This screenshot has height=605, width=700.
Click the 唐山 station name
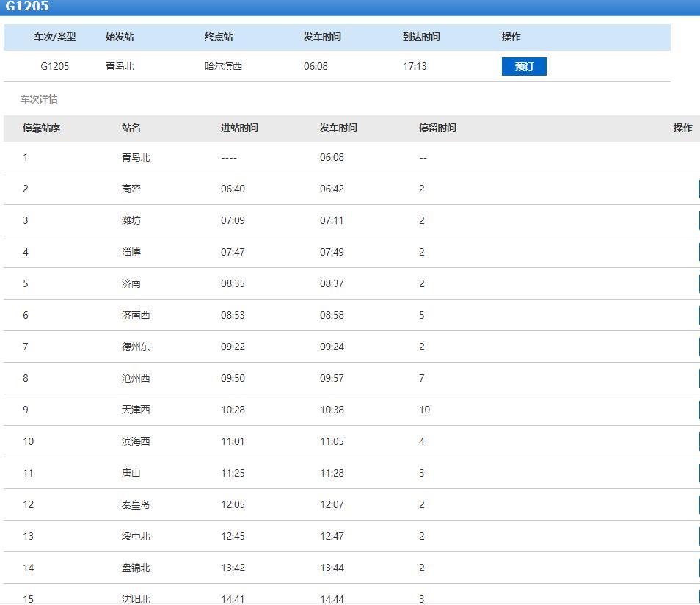pos(131,473)
